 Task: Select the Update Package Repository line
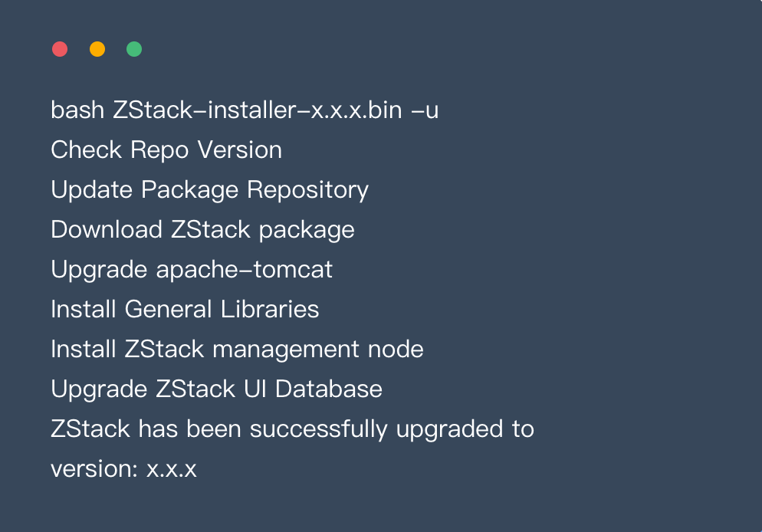209,190
